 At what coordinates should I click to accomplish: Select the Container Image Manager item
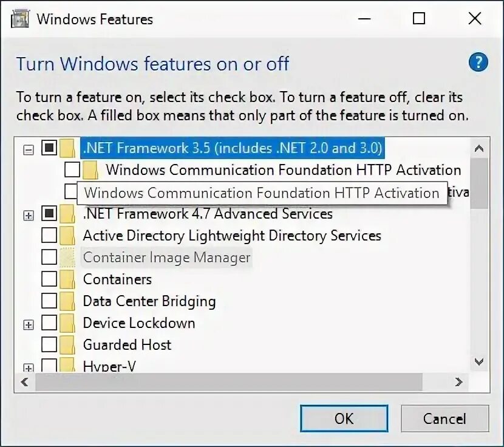click(x=166, y=258)
